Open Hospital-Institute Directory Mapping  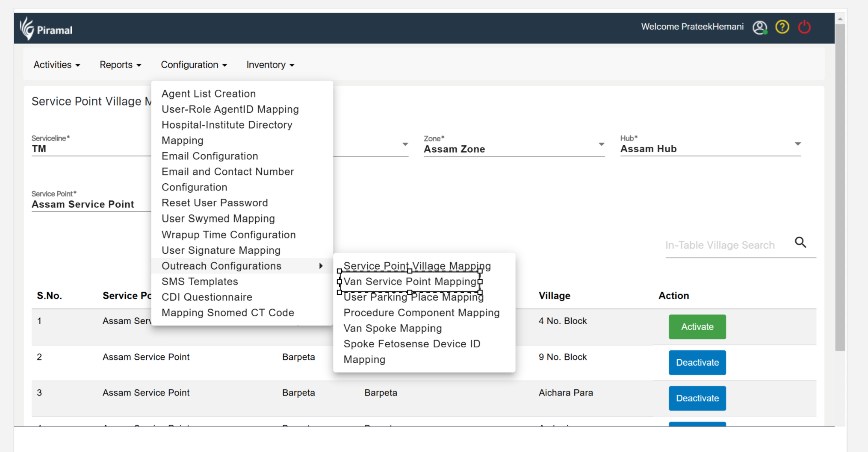click(x=227, y=132)
